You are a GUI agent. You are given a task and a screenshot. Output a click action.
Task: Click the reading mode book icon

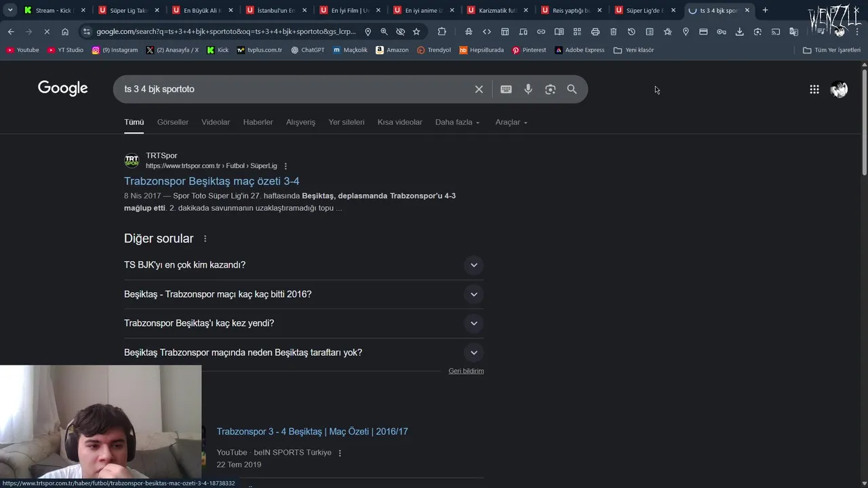tap(559, 32)
